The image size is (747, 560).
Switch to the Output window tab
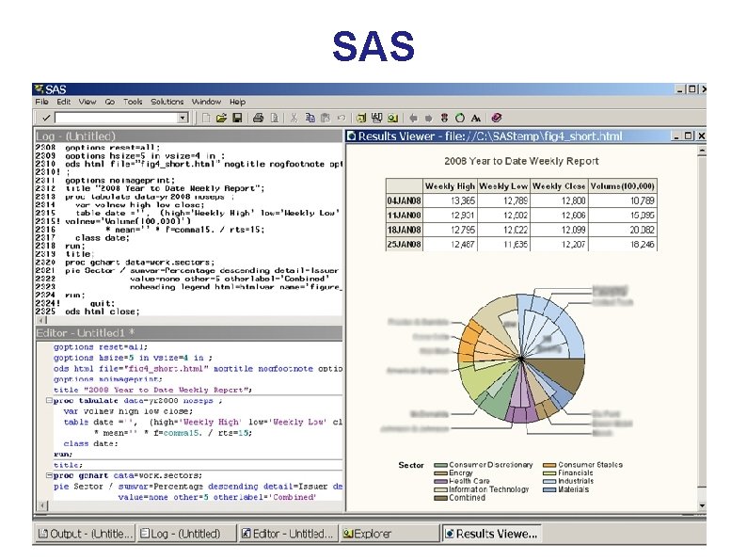(x=85, y=534)
